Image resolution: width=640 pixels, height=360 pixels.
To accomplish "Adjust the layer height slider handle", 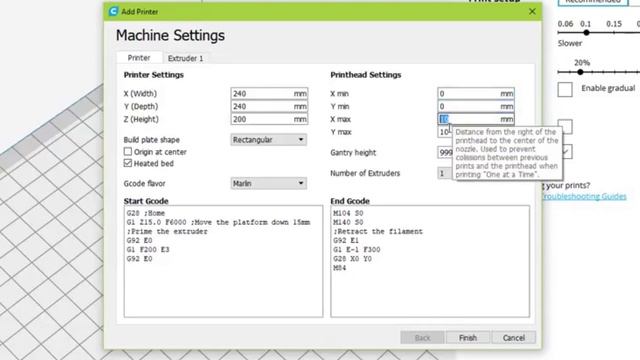I will point(586,33).
